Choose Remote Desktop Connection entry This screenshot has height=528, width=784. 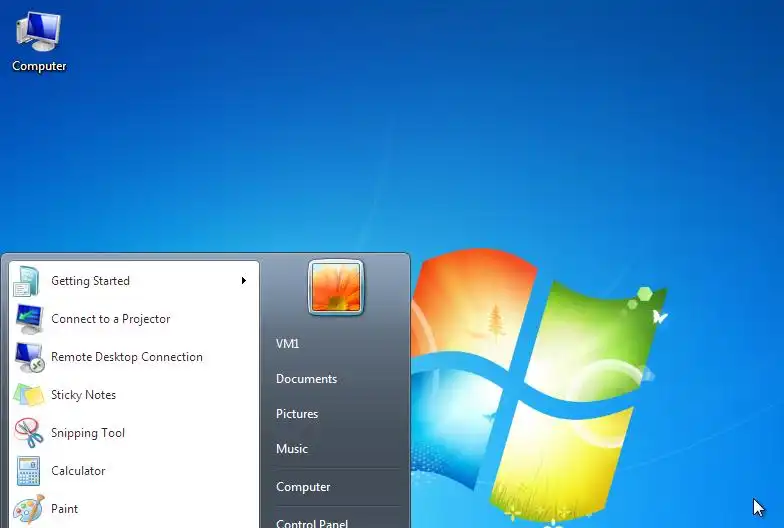(134, 357)
